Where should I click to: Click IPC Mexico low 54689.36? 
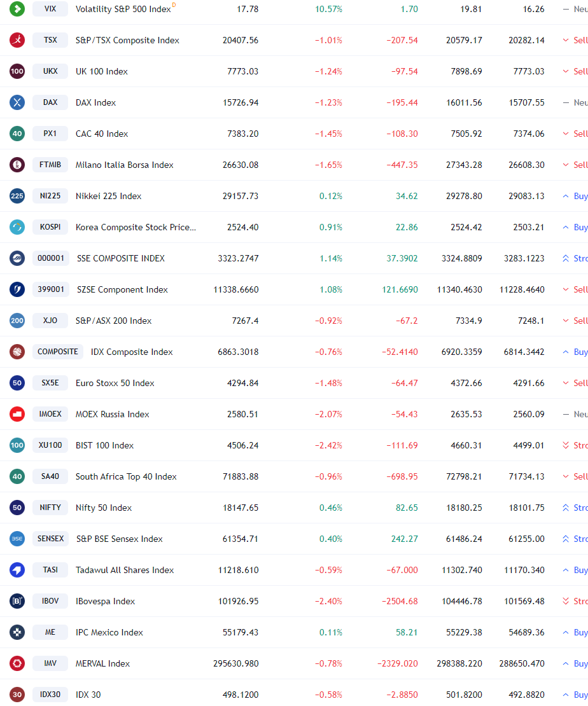[526, 632]
